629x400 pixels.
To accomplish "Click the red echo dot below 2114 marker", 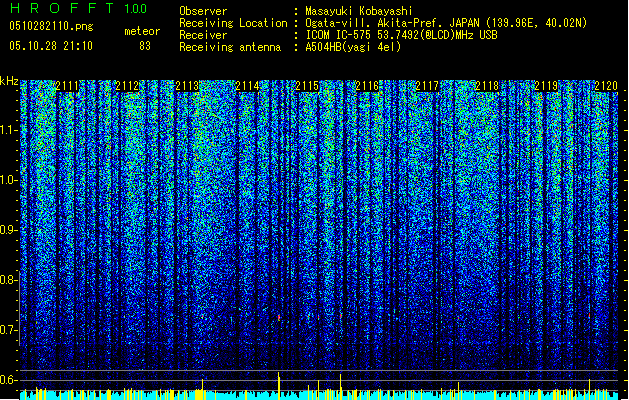I will (279, 317).
